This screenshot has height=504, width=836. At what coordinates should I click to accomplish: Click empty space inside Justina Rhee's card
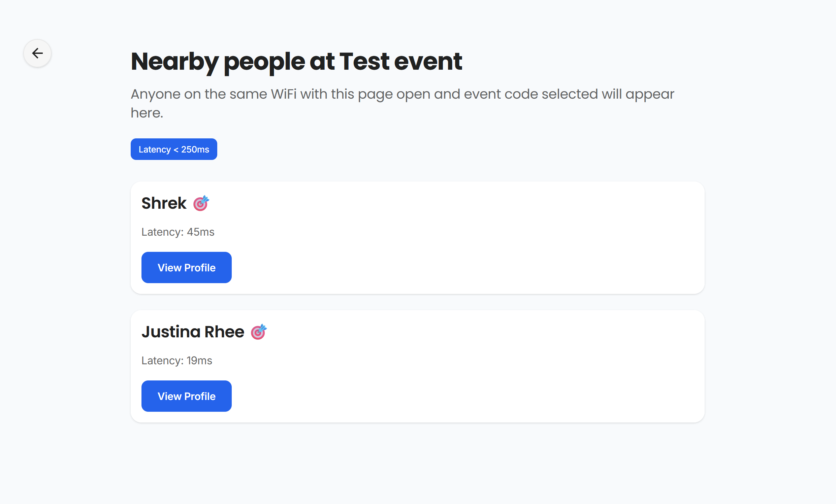[475, 366]
